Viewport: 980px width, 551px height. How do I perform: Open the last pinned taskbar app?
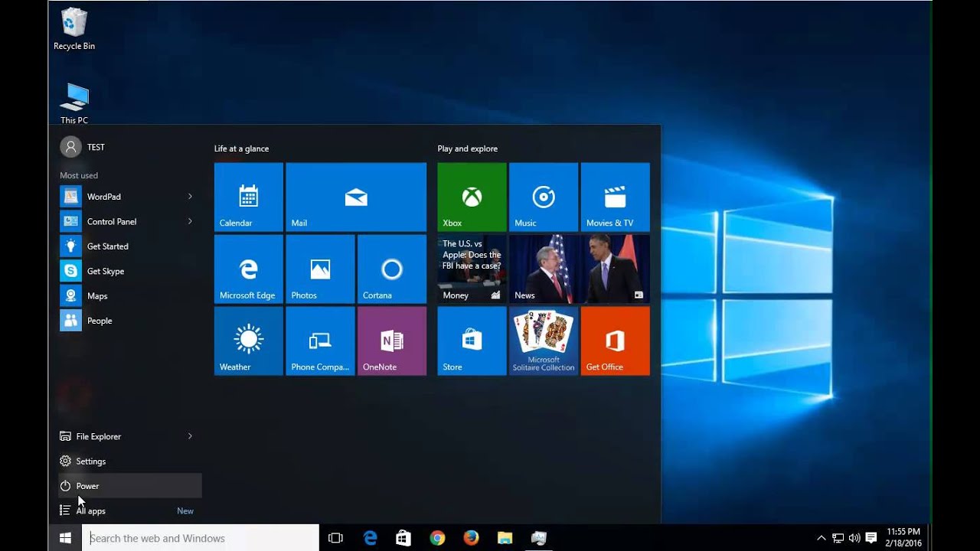click(x=538, y=538)
